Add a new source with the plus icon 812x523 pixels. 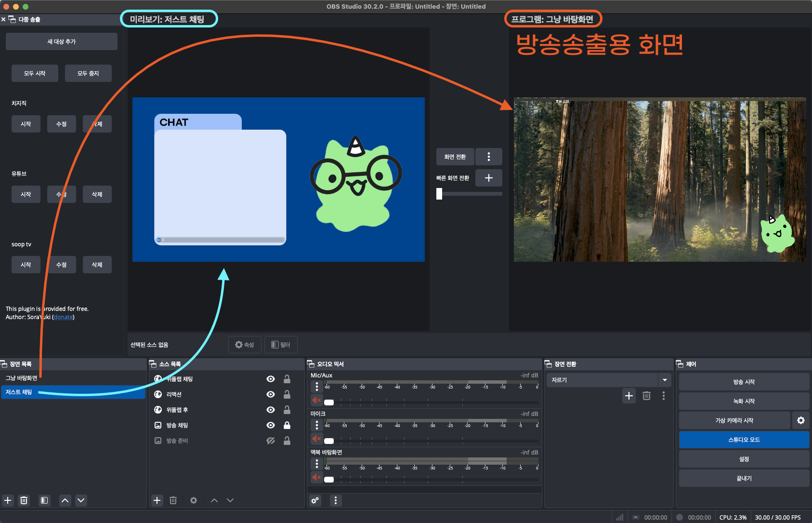[x=157, y=500]
